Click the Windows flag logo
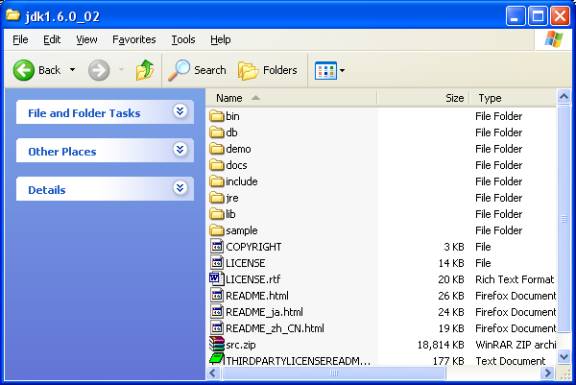Screen dimensions: 576x385 tap(553, 39)
